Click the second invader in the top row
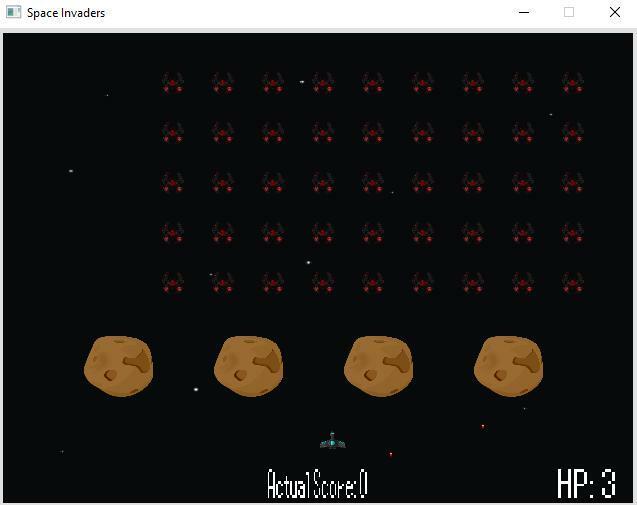The height and width of the screenshot is (505, 637). click(223, 83)
